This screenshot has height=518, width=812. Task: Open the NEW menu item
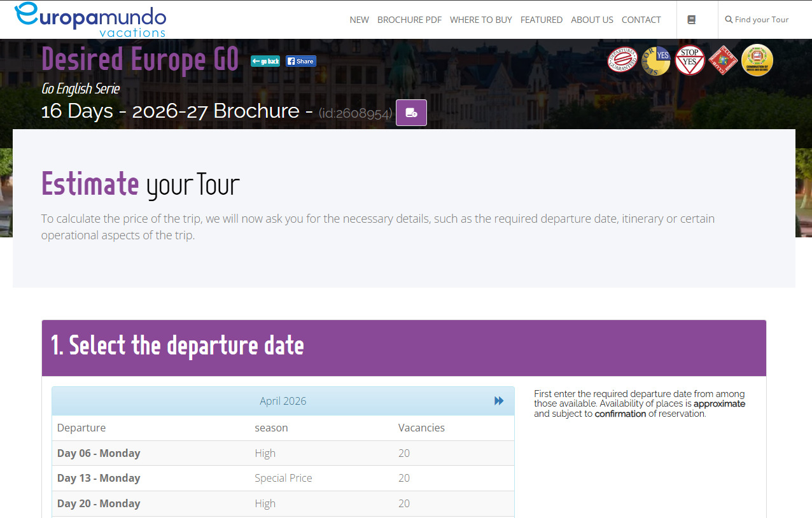click(359, 20)
